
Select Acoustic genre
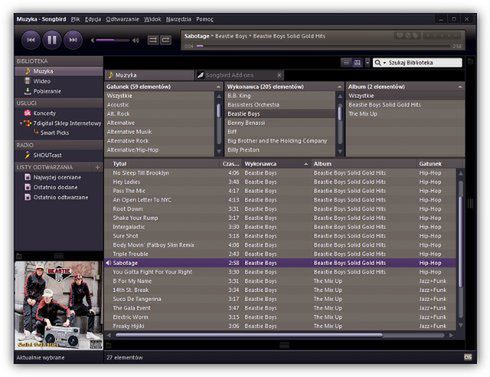[x=160, y=105]
